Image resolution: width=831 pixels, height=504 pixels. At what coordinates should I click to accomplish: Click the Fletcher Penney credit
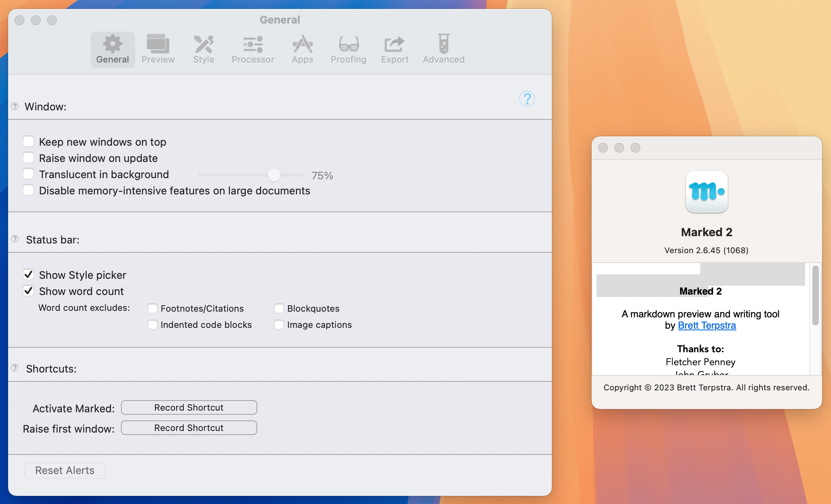pos(700,362)
